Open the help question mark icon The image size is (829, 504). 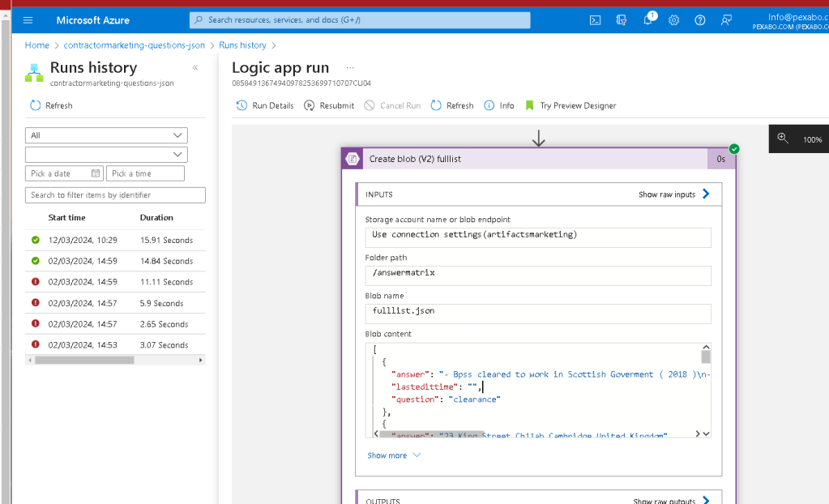point(700,20)
